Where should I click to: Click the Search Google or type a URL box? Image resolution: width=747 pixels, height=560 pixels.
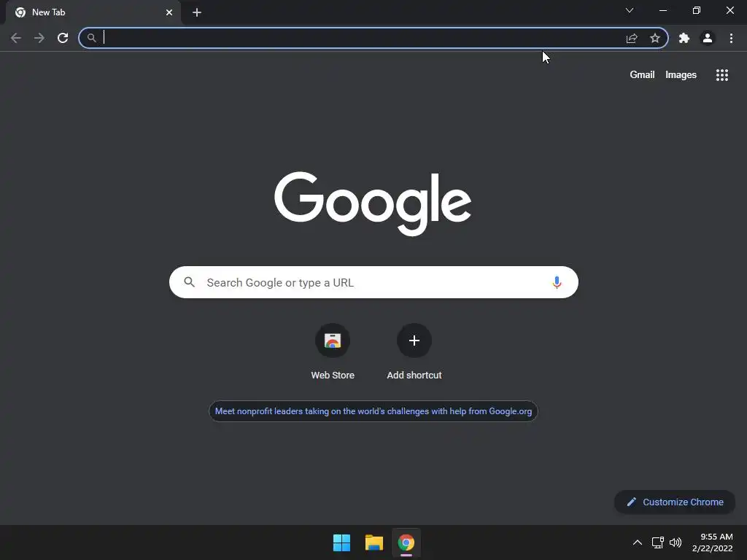point(373,282)
